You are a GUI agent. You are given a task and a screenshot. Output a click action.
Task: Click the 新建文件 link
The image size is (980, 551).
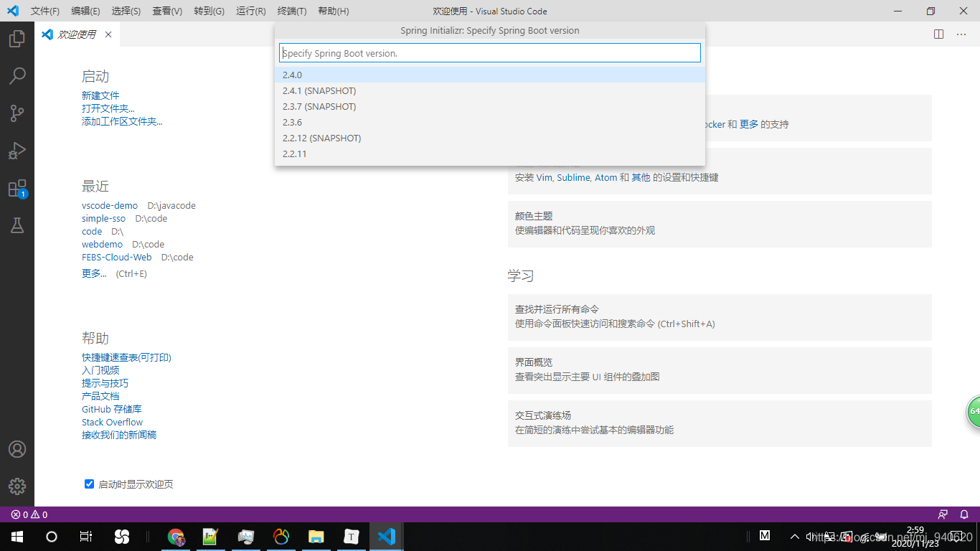[x=100, y=95]
